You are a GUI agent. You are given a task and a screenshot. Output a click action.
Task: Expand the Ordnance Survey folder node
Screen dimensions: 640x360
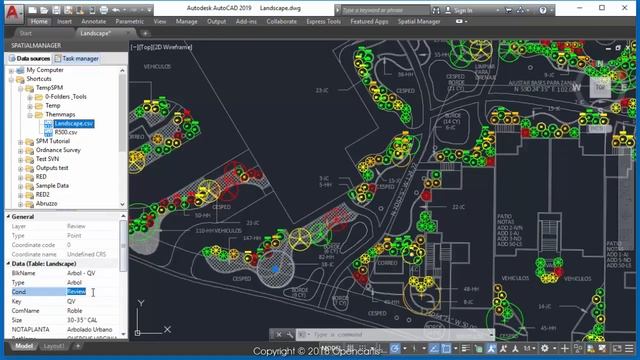(20, 151)
